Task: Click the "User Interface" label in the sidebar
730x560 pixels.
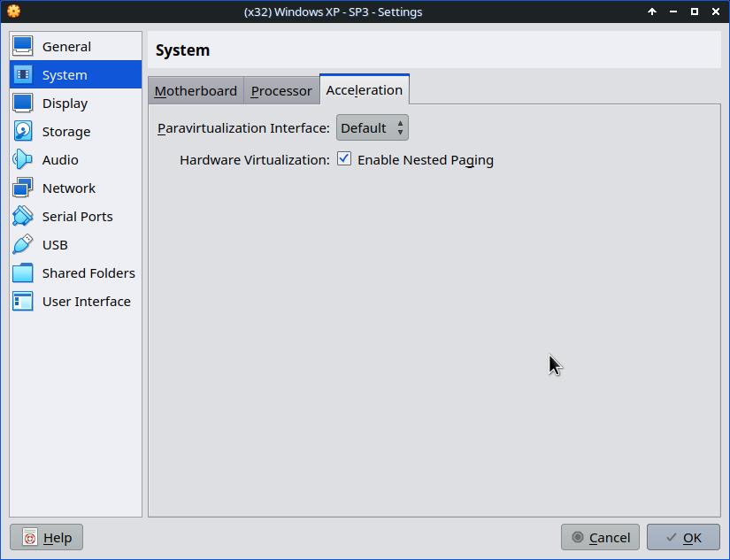Action: pyautogui.click(x=86, y=302)
